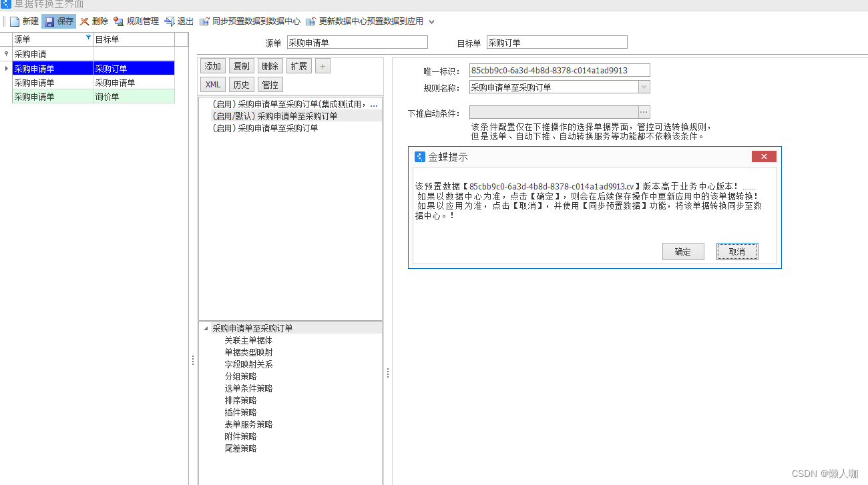Click the 添加 button
The image size is (868, 485).
coord(213,66)
